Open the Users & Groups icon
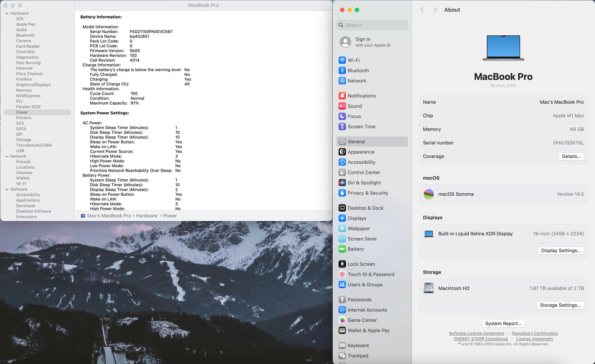 coord(342,285)
